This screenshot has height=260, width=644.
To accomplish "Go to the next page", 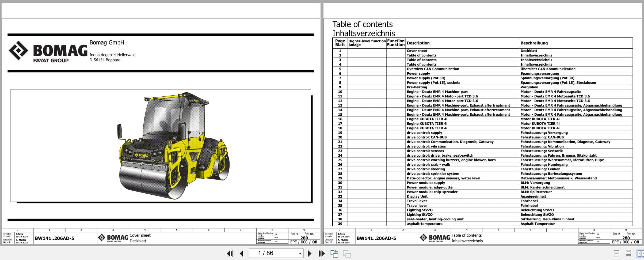I will (x=310, y=253).
